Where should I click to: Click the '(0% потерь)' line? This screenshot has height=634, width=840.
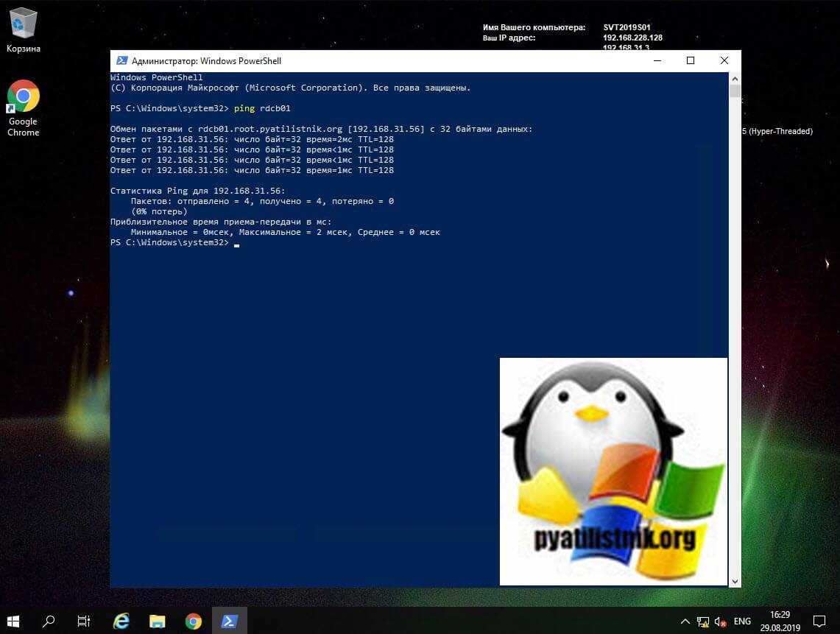click(x=159, y=211)
